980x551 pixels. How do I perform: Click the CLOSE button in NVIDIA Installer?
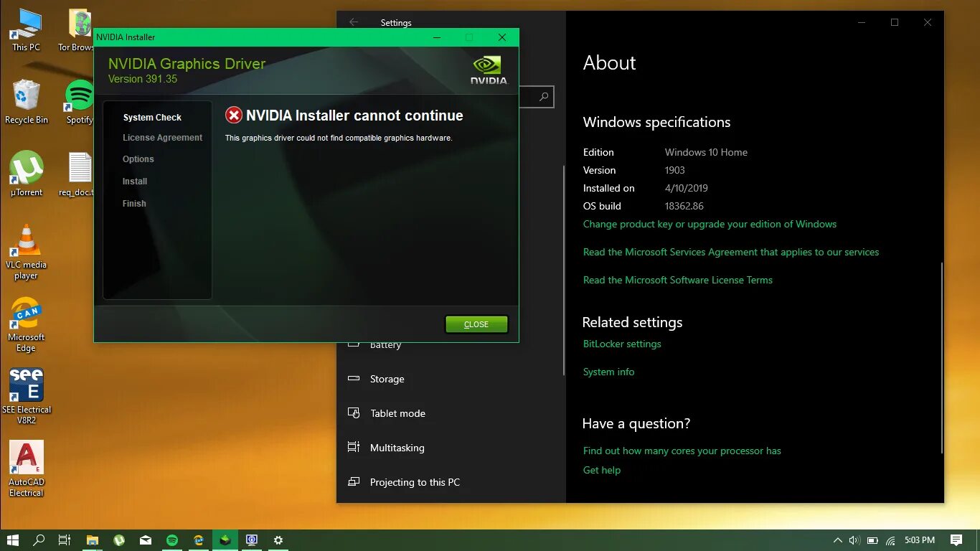[x=476, y=324]
